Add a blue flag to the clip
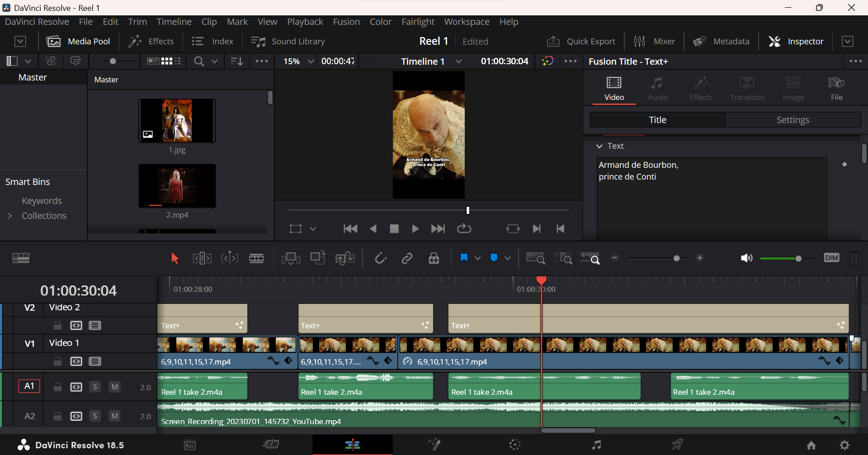Viewport: 868px width, 455px height. coord(464,258)
